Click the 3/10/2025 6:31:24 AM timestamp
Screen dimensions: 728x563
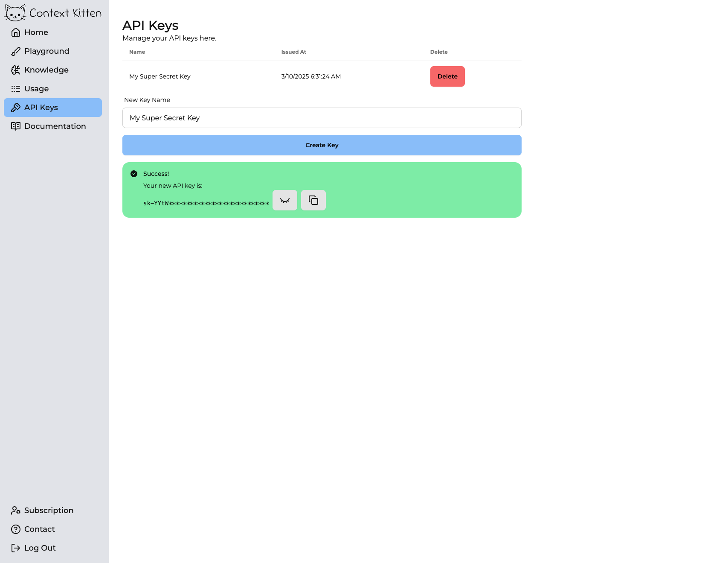coord(311,76)
